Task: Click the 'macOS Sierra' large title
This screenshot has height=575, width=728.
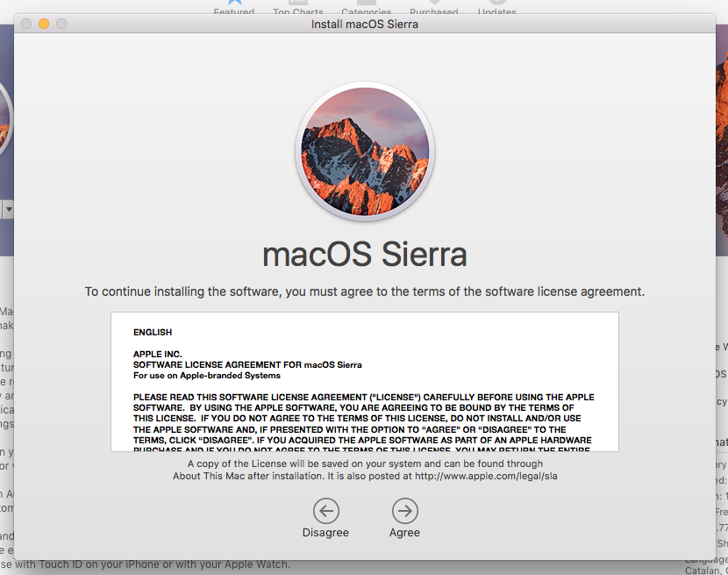Action: [365, 254]
